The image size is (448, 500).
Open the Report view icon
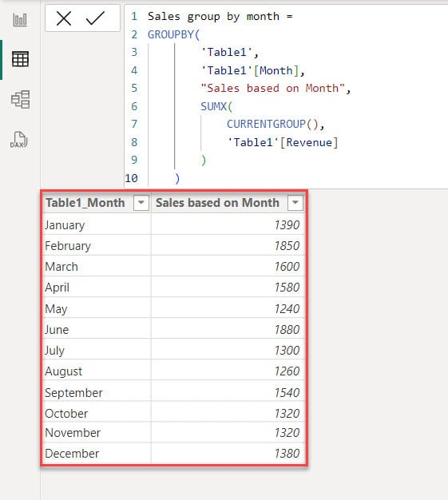click(x=20, y=19)
